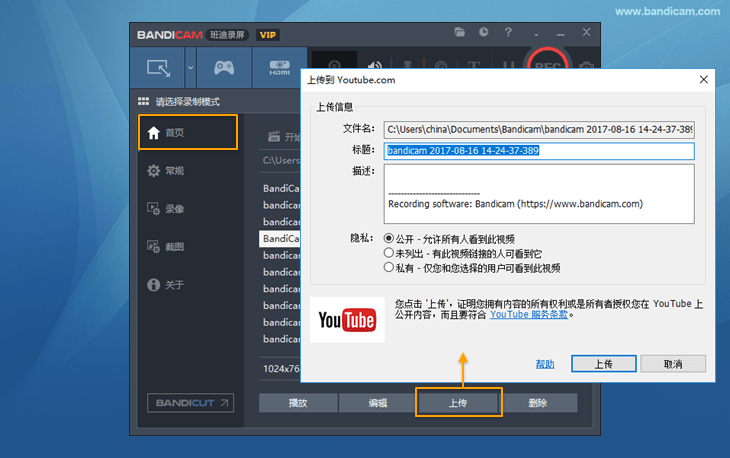Click the speaker sound icon in Bandicam toolbar
This screenshot has width=730, height=458.
[374, 65]
